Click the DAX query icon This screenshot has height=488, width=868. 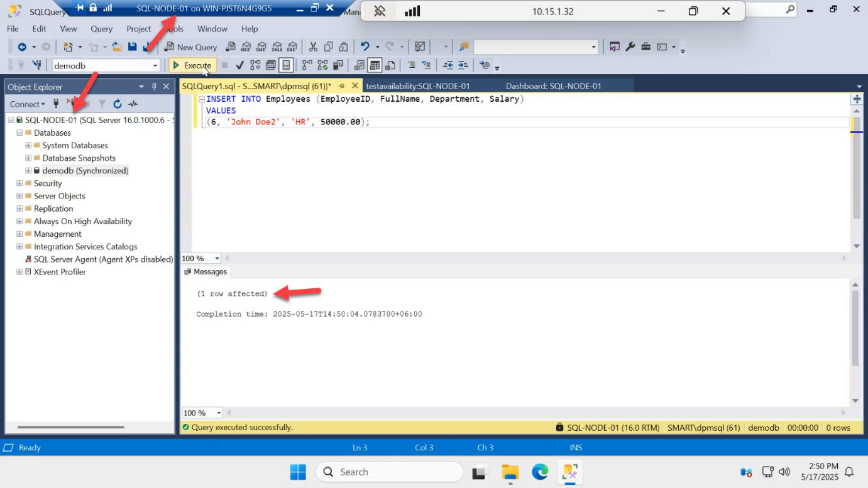[292, 47]
